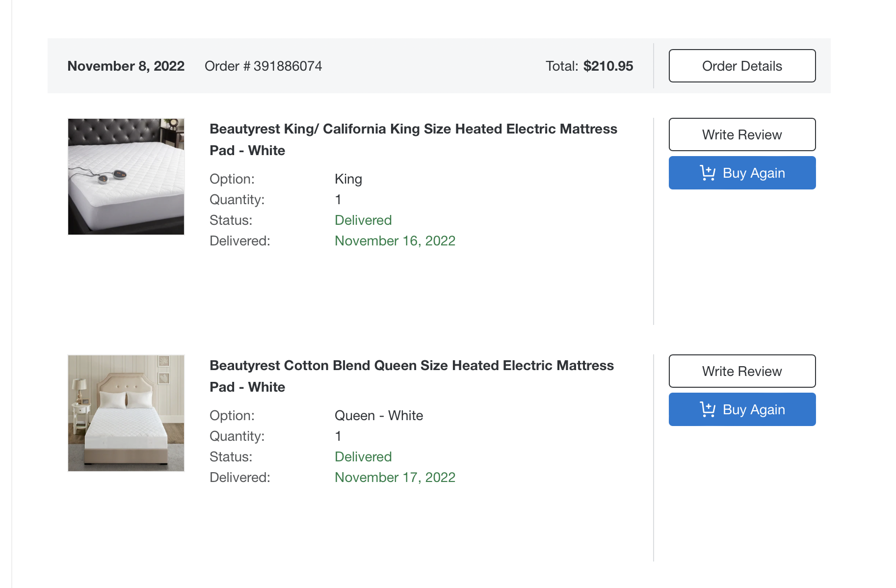Write Review for Queen mattress pad
Screen dimensions: 896x588
point(742,371)
